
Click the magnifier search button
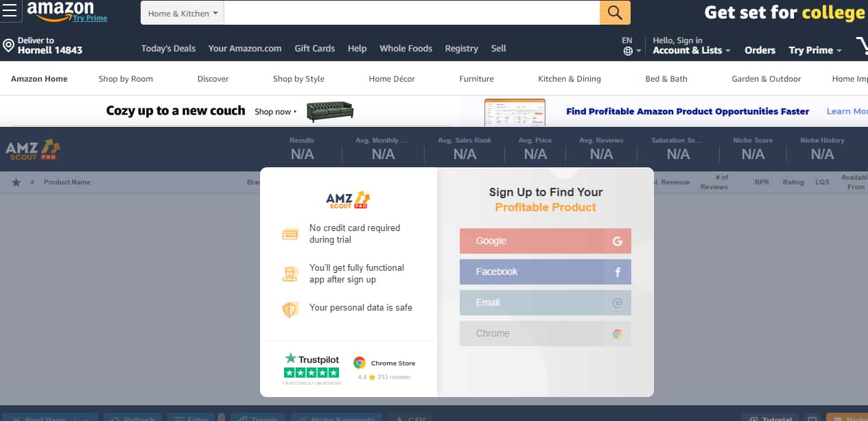tap(615, 12)
